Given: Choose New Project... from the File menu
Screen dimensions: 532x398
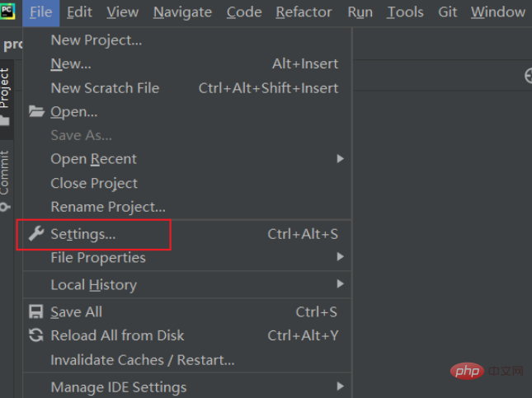Looking at the screenshot, I should coord(96,40).
